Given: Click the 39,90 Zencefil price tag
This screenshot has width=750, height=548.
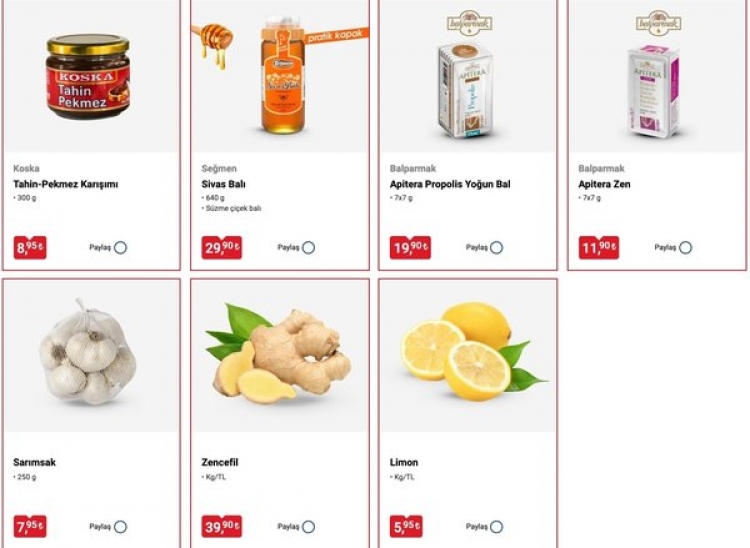Looking at the screenshot, I should (221, 526).
